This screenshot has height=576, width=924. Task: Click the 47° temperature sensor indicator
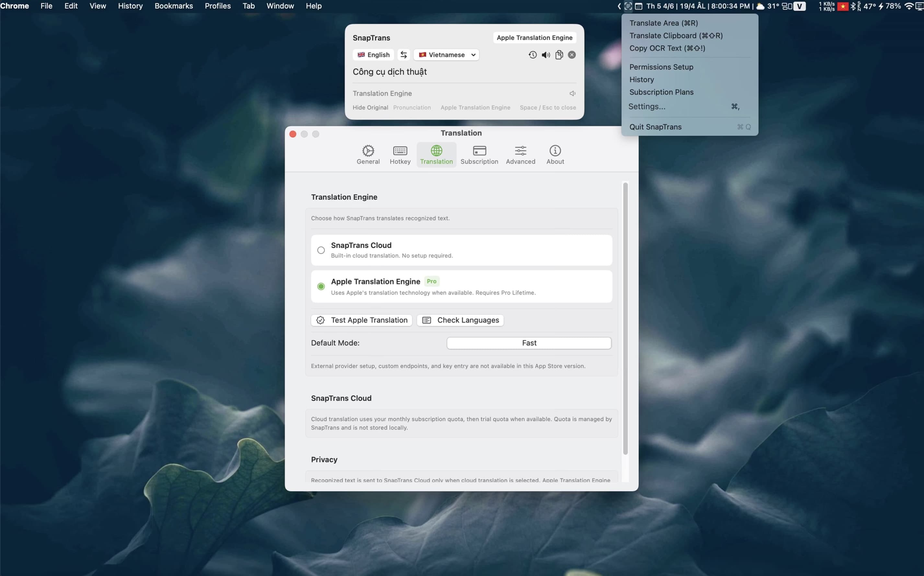[869, 6]
